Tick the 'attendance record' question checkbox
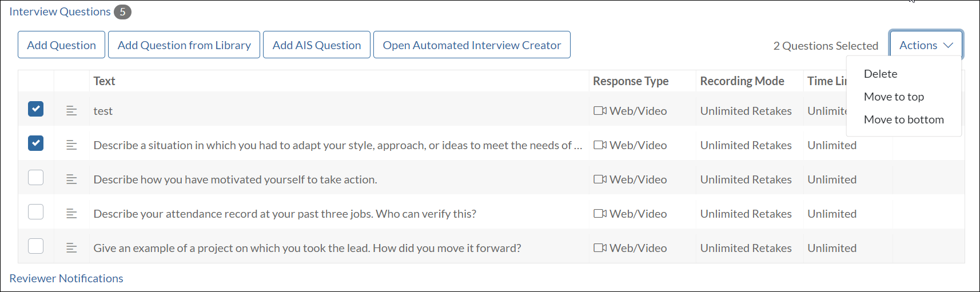 click(x=36, y=212)
